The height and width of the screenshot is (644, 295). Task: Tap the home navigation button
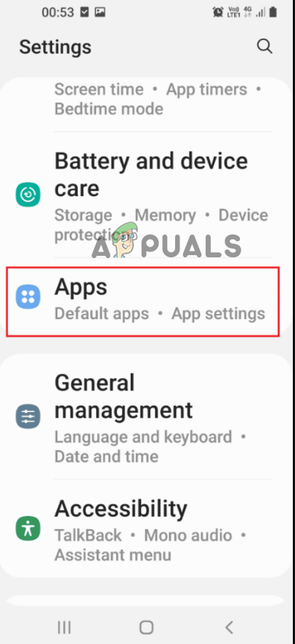point(147,627)
